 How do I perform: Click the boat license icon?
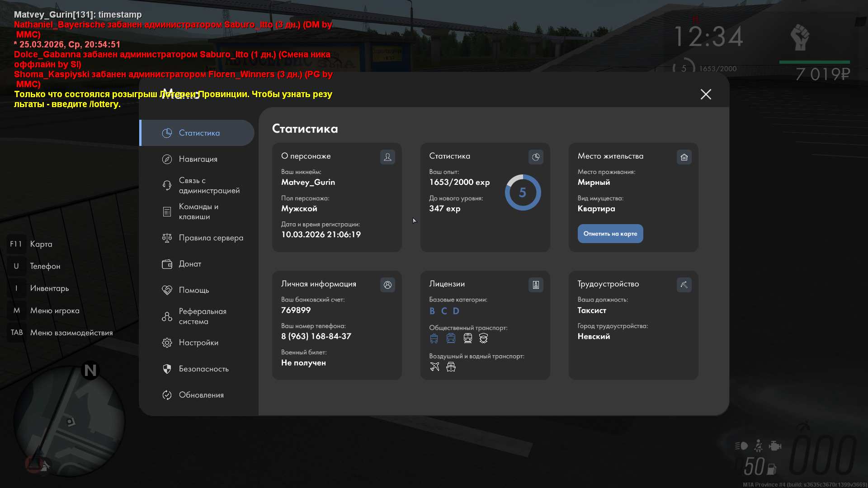451,366
